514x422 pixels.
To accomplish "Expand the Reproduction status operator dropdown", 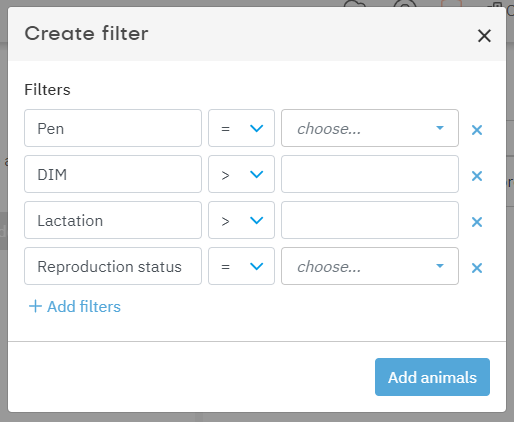I will [x=241, y=266].
